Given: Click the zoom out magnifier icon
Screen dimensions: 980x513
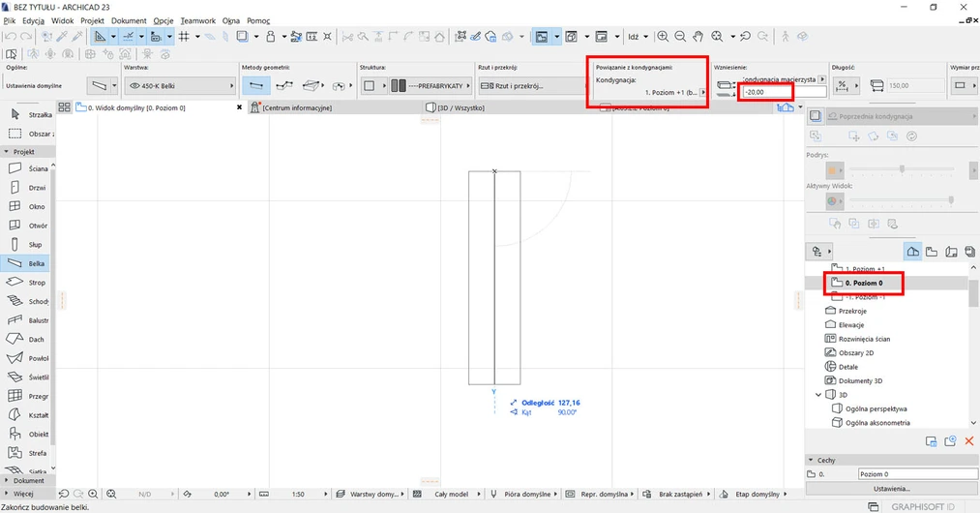Looking at the screenshot, I should (680, 37).
